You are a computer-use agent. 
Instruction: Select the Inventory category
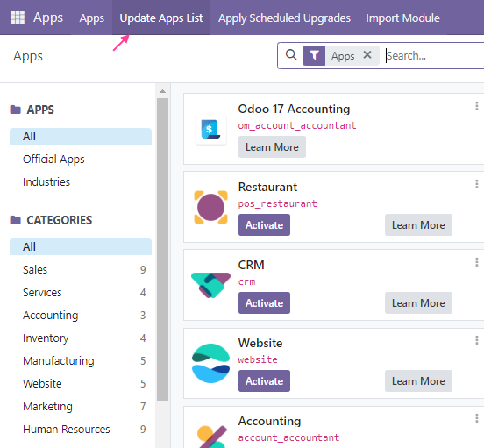click(x=81, y=338)
